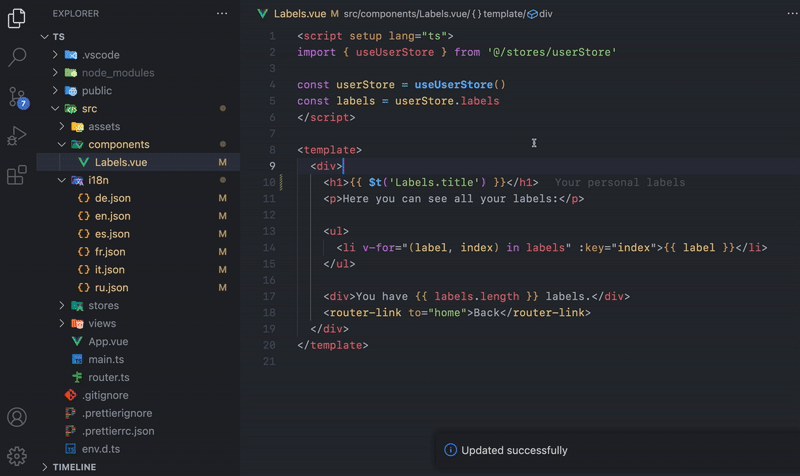Click line number 14 in the gutter

[269, 247]
